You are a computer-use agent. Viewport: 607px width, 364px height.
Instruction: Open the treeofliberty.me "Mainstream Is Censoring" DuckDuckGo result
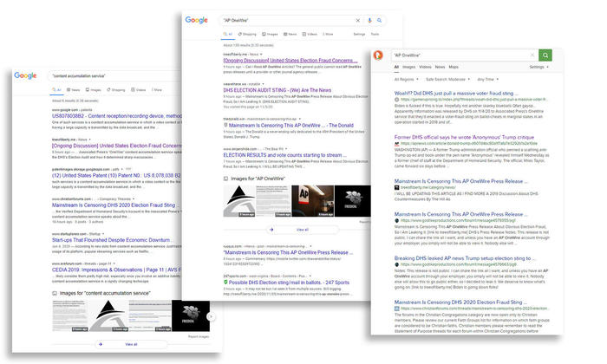click(x=460, y=181)
